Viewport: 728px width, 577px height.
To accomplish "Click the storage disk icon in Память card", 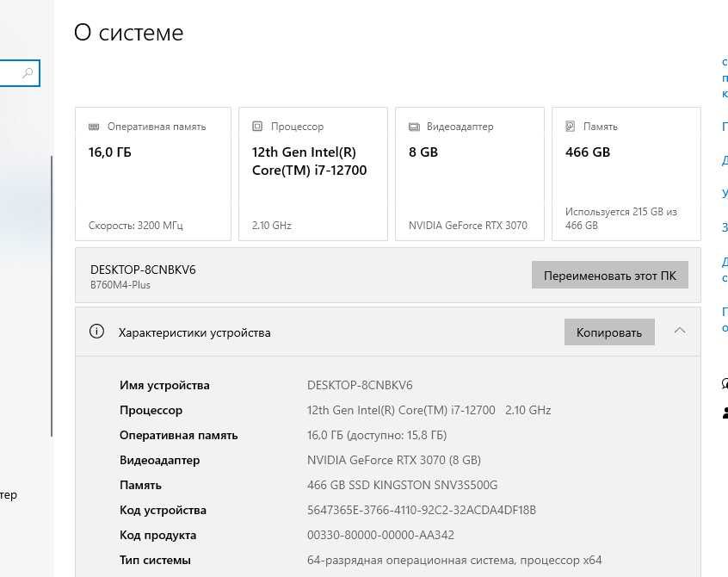I will pos(571,127).
